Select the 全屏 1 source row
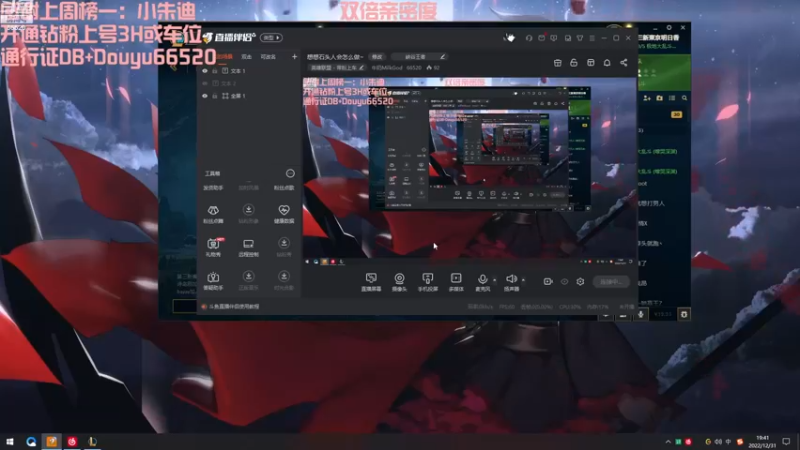 [249, 96]
